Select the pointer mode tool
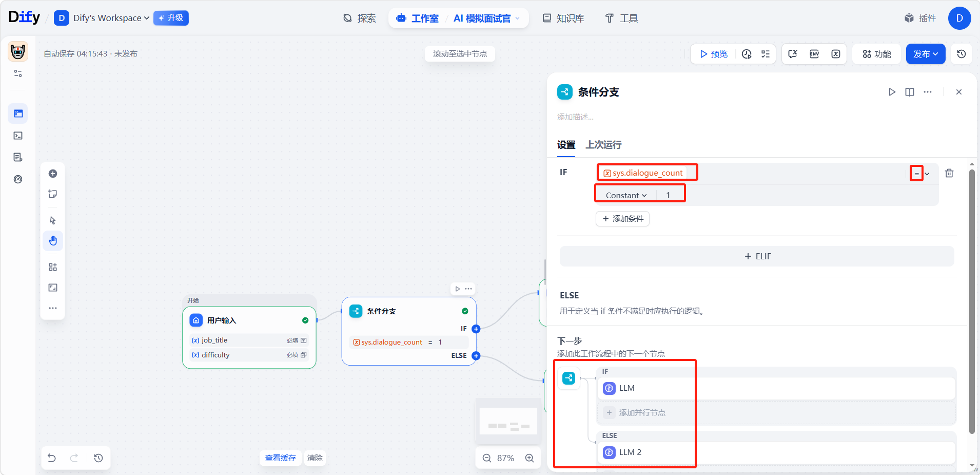 pyautogui.click(x=53, y=220)
